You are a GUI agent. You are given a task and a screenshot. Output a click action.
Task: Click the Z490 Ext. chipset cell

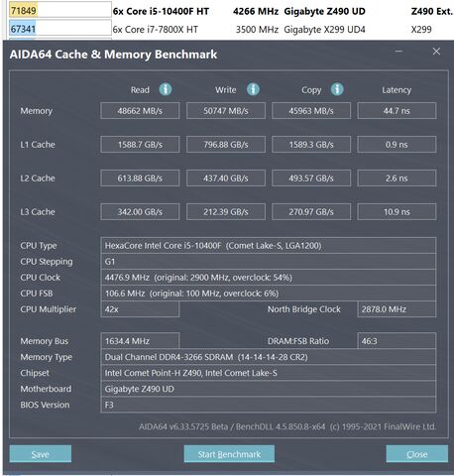(x=431, y=11)
